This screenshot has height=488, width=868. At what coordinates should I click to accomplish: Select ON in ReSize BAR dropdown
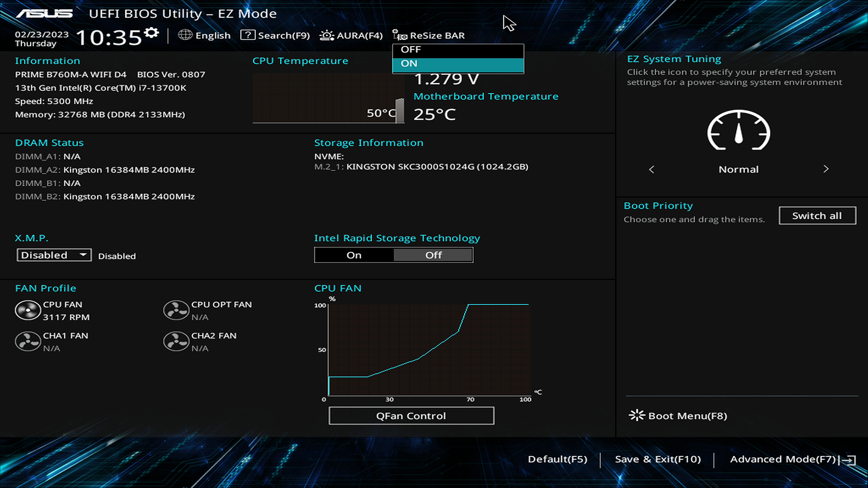(458, 64)
